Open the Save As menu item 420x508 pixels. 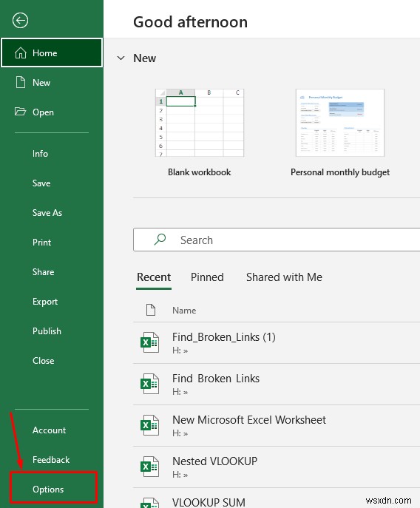47,213
